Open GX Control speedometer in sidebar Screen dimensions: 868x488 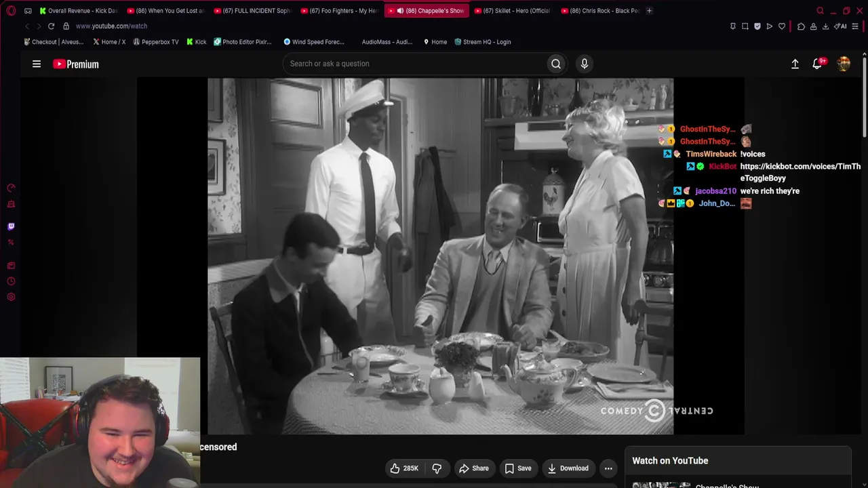pyautogui.click(x=11, y=188)
